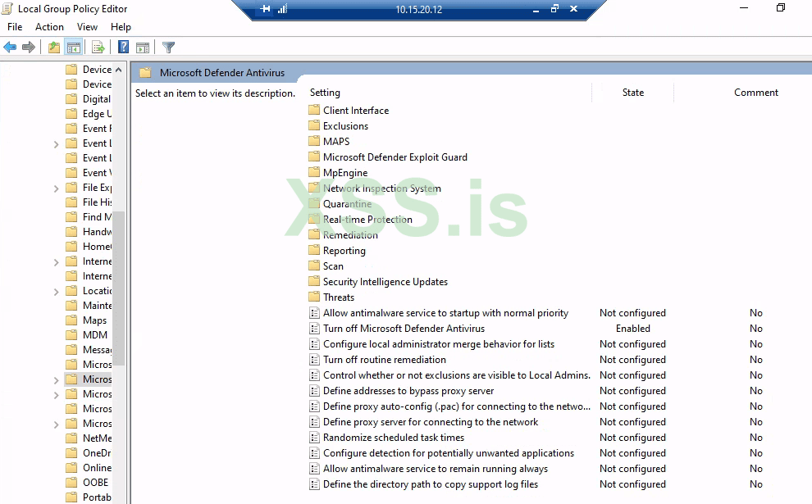Select the Digital tree folder
The width and height of the screenshot is (812, 504).
88,99
